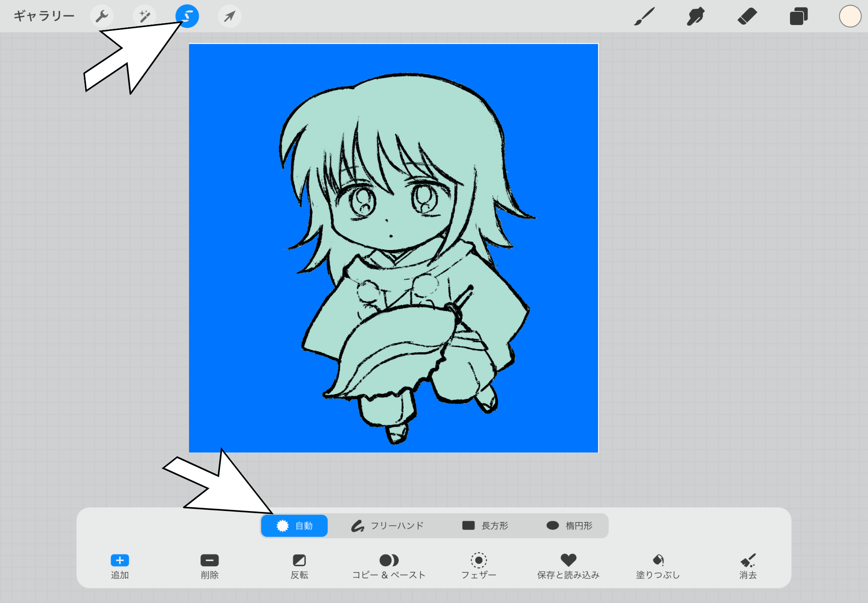Image resolution: width=868 pixels, height=603 pixels.
Task: Activate the Transform arrow tool
Action: (x=230, y=17)
